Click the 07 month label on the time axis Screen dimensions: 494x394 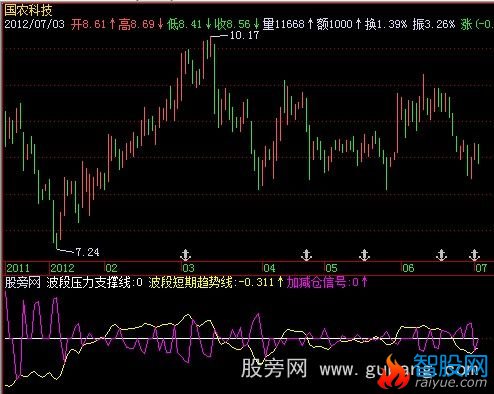481,268
